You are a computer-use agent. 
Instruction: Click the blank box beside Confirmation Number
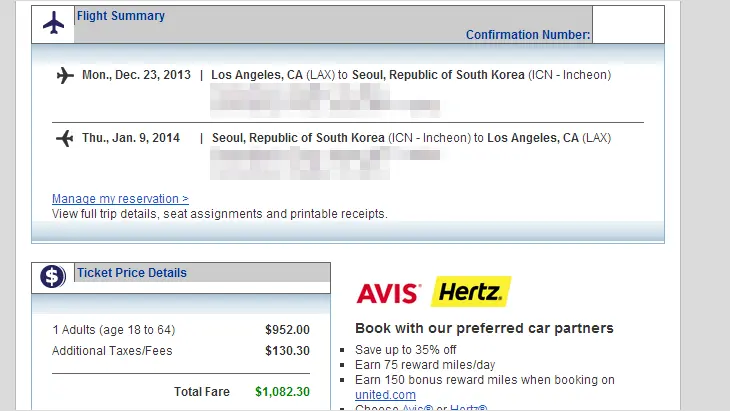627,24
